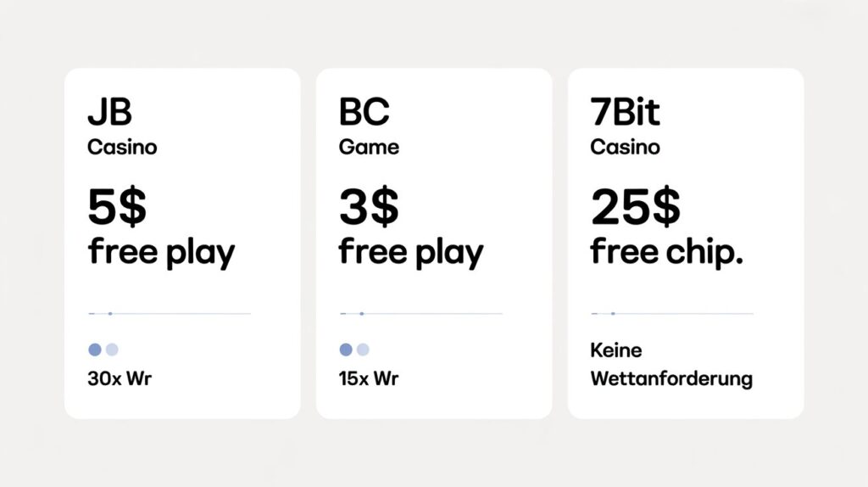The image size is (868, 487).
Task: Click the Keine Wettanforderung text
Action: click(x=670, y=364)
